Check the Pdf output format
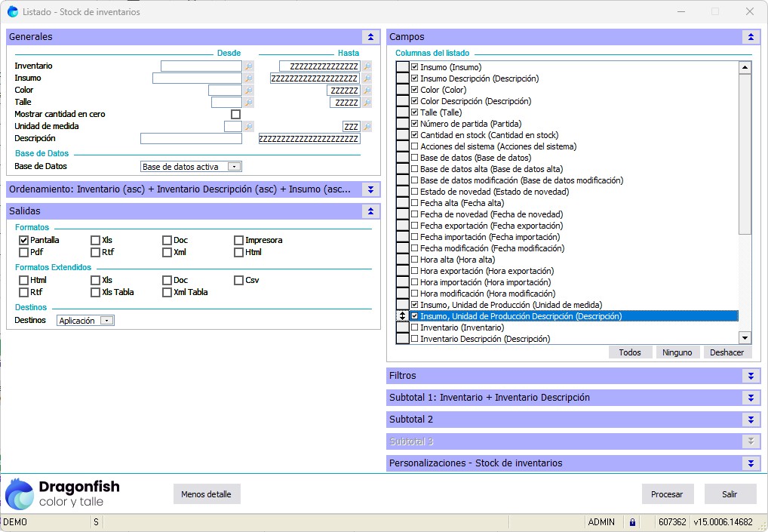The image size is (768, 532). 24,253
